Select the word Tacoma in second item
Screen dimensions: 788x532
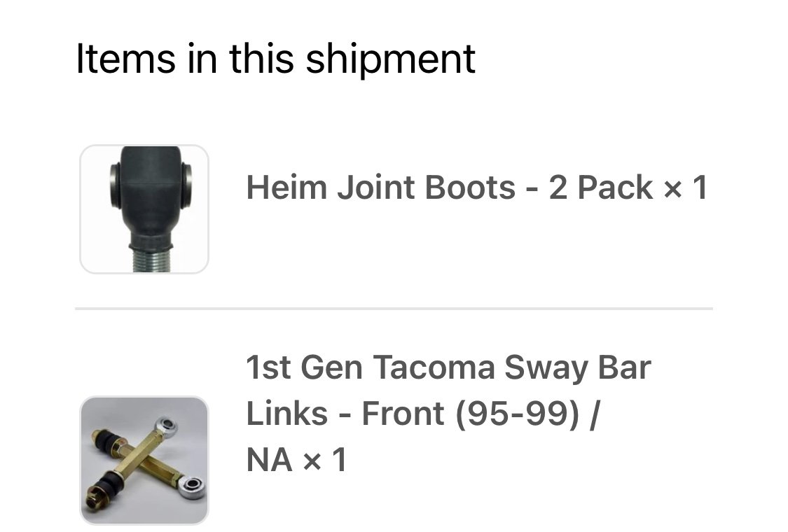coord(434,367)
